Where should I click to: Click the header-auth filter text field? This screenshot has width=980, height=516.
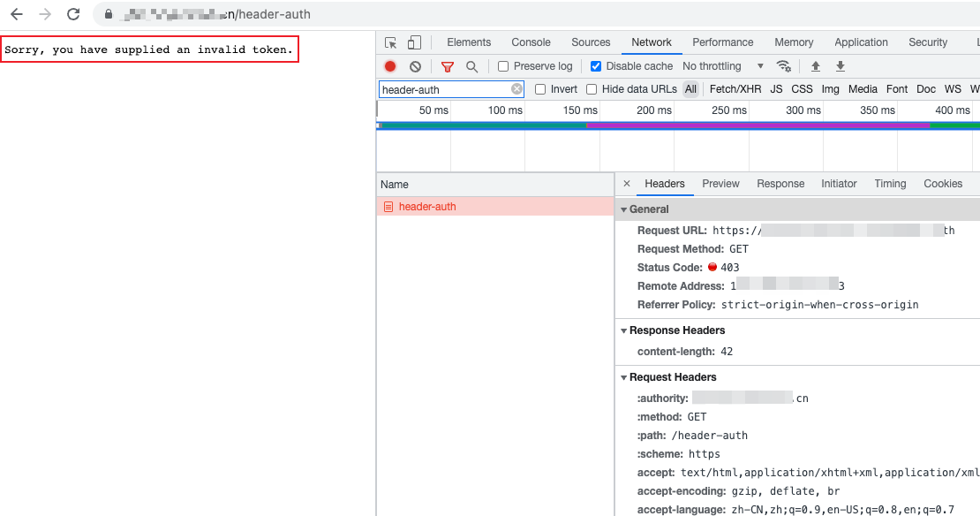[x=444, y=89]
